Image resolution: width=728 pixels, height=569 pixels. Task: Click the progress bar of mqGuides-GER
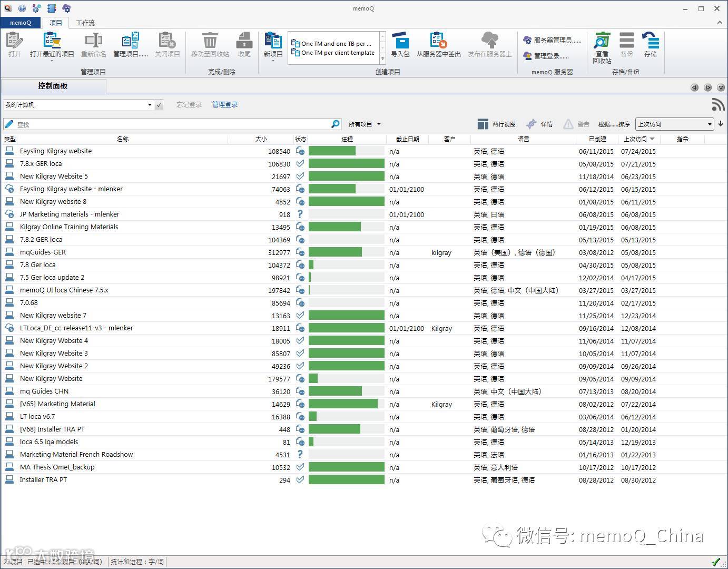tap(347, 252)
